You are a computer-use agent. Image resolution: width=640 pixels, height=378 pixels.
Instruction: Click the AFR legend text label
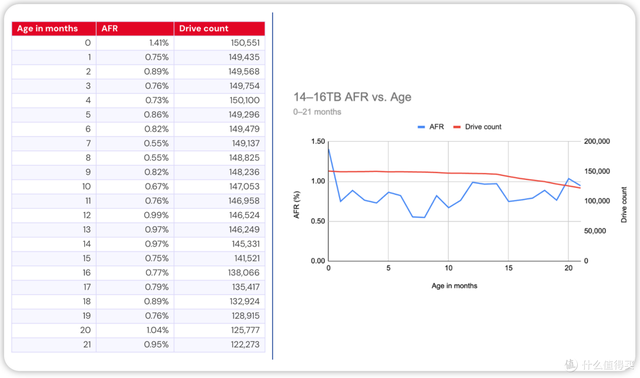(x=436, y=127)
